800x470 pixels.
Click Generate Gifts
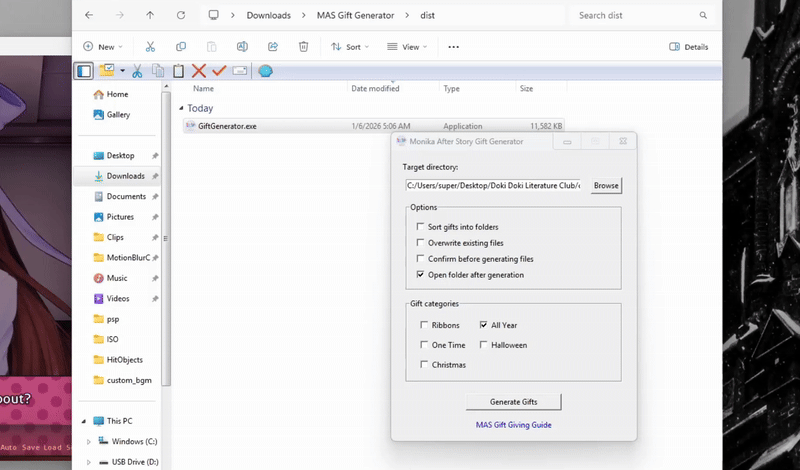tap(514, 402)
